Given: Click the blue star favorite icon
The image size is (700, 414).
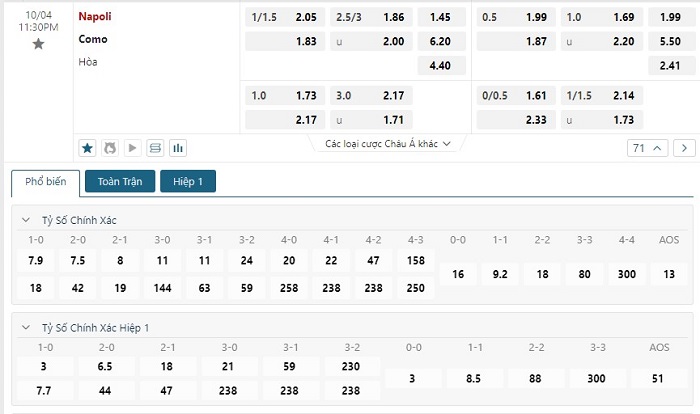Looking at the screenshot, I should [x=87, y=148].
